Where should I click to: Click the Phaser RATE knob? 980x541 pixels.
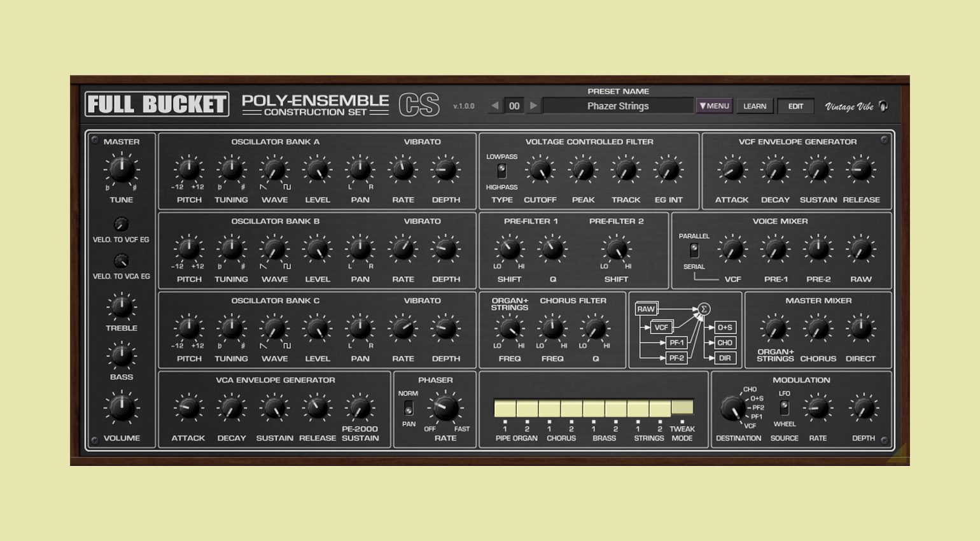(x=445, y=408)
